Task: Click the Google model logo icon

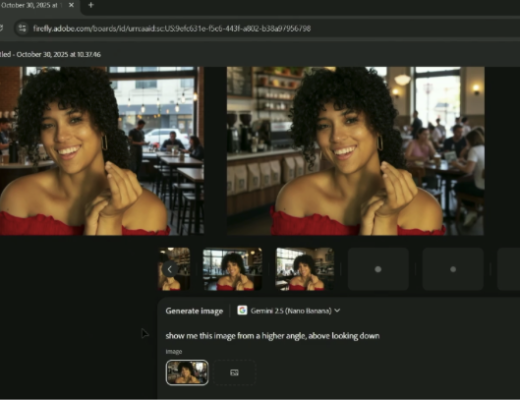Action: pos(242,310)
